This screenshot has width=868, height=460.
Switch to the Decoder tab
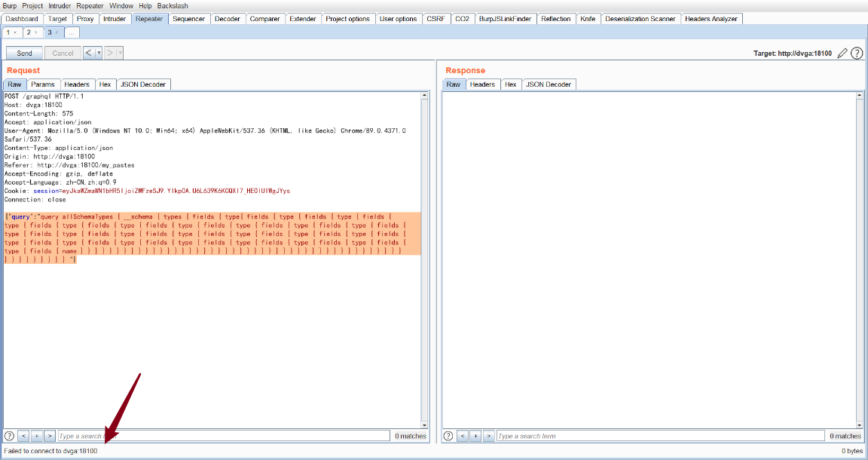[x=228, y=19]
